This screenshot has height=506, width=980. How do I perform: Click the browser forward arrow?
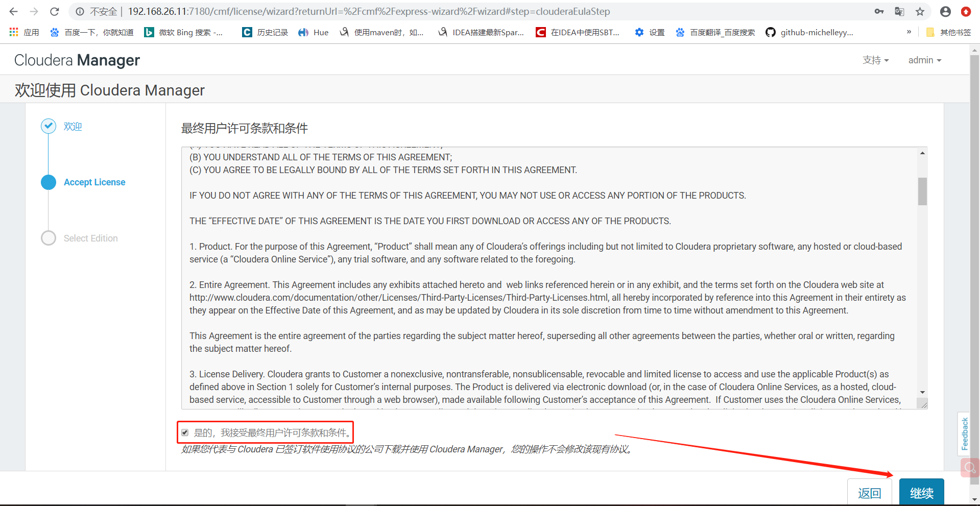pos(34,11)
